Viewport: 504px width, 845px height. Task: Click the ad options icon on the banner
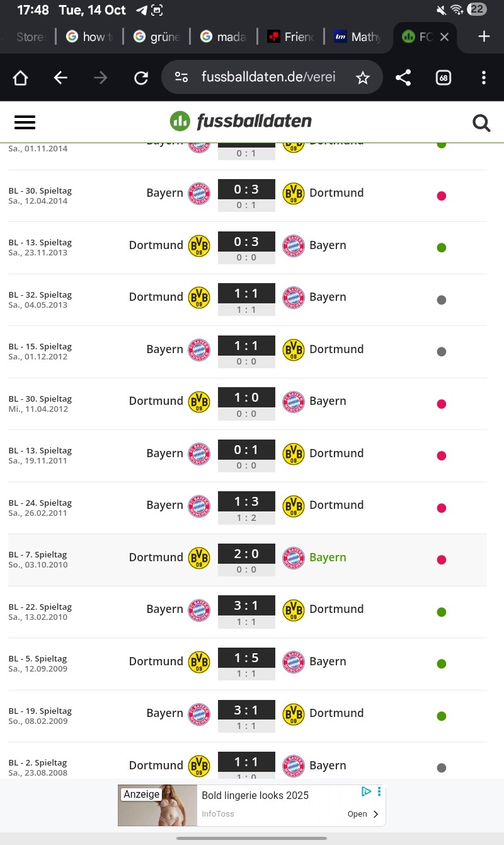click(379, 791)
